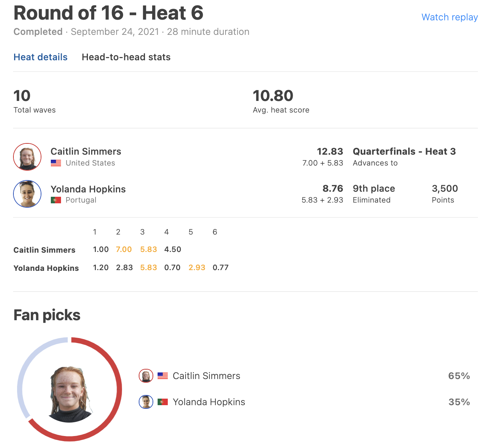
Task: Click the Portugal flag in Fan picks list
Action: [163, 402]
